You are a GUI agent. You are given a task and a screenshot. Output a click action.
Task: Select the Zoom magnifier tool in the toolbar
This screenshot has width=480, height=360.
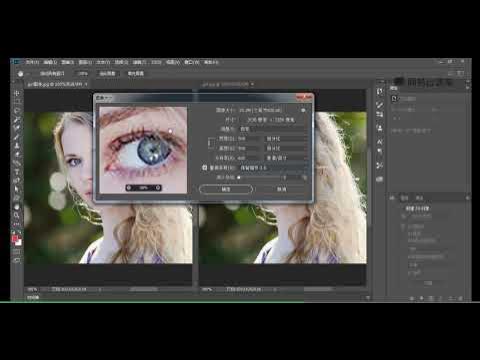(x=16, y=215)
